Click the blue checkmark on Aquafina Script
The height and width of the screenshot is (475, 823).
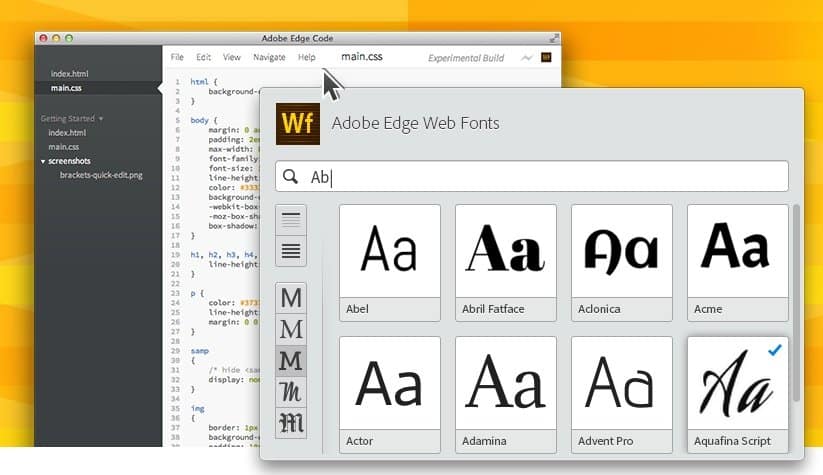tap(775, 350)
